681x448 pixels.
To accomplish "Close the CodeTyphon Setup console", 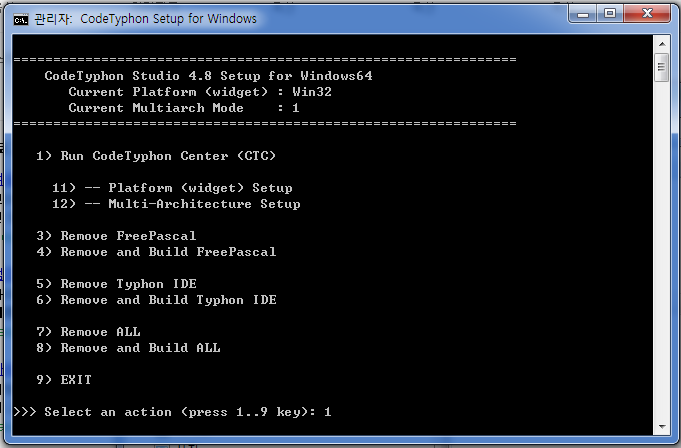I will point(647,14).
